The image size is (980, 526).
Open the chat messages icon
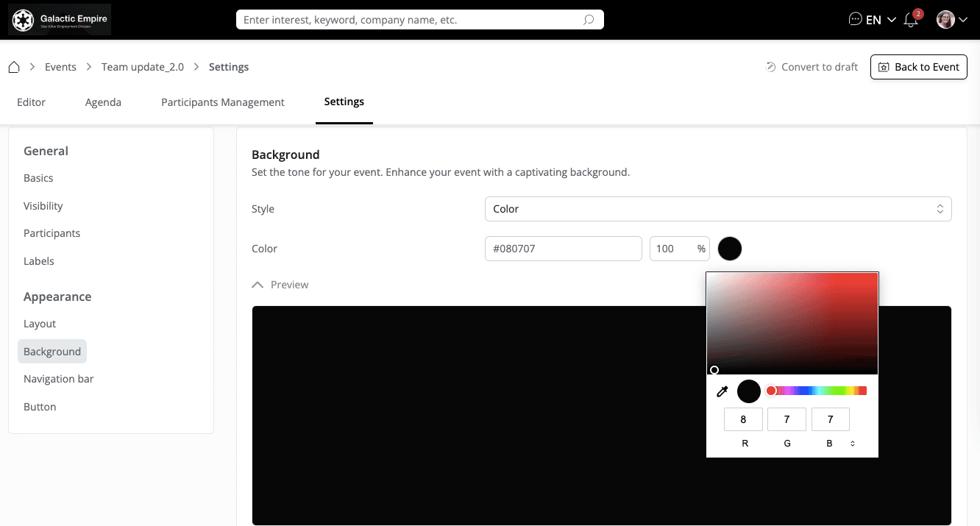855,20
